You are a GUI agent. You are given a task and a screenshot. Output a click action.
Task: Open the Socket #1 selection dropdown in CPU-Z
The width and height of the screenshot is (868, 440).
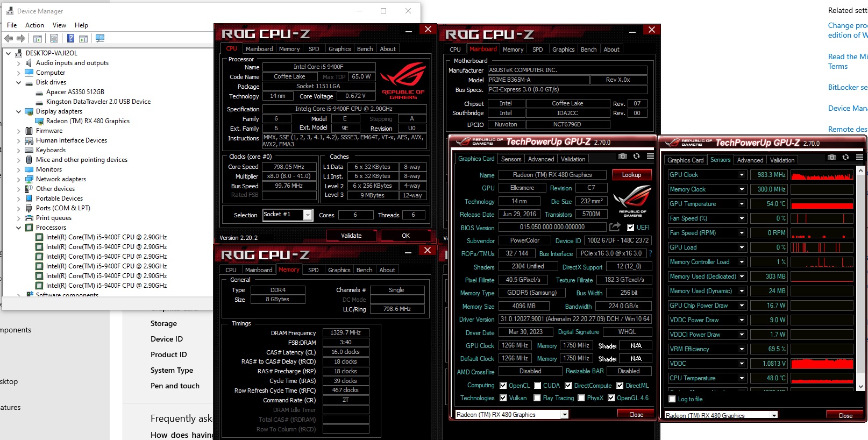(308, 215)
